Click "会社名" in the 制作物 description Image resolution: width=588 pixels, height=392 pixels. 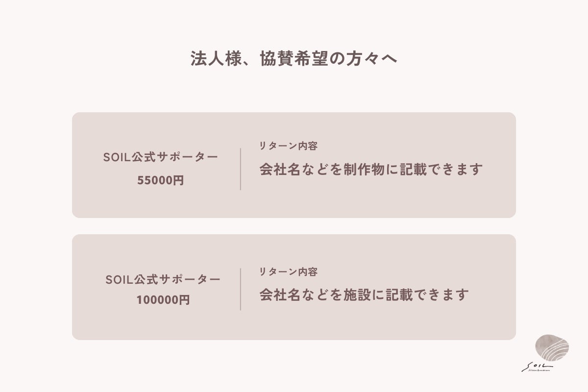point(281,170)
